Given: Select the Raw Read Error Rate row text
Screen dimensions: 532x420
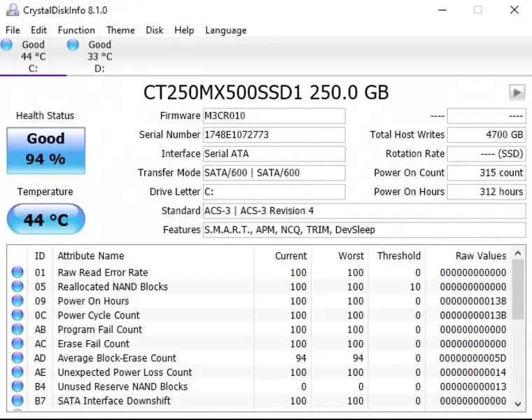Looking at the screenshot, I should pyautogui.click(x=103, y=272).
